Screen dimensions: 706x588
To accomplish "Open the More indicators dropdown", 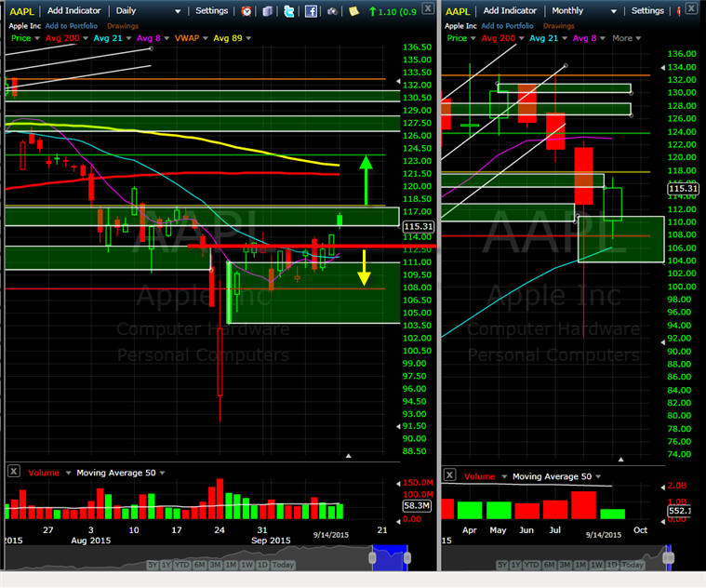I will [x=626, y=38].
